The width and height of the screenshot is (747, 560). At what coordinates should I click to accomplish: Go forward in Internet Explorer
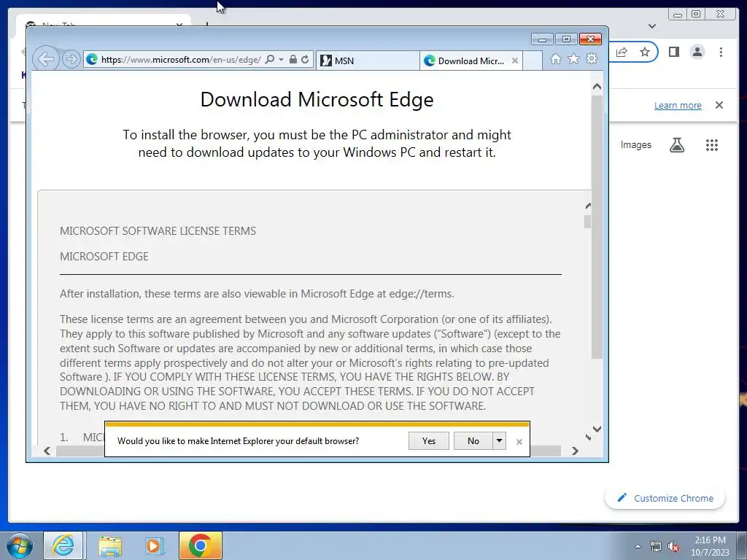pos(71,60)
